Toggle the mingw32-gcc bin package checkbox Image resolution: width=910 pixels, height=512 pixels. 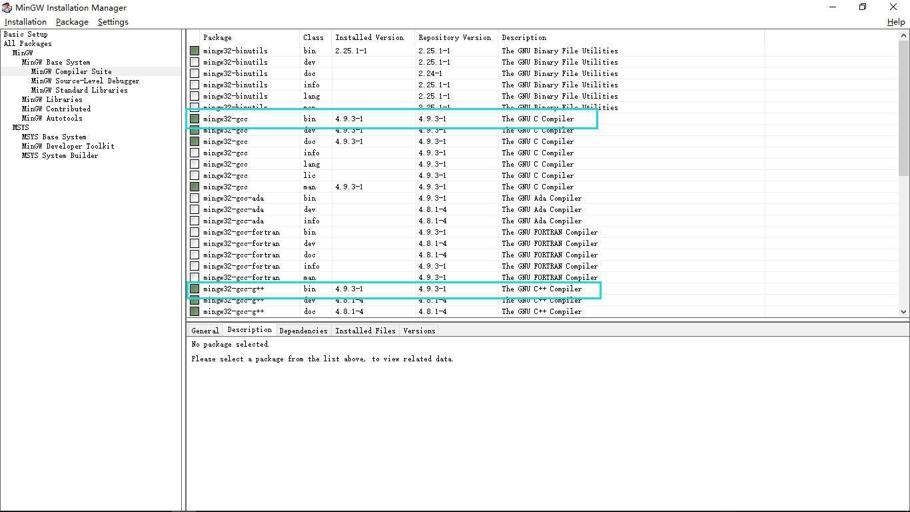194,118
